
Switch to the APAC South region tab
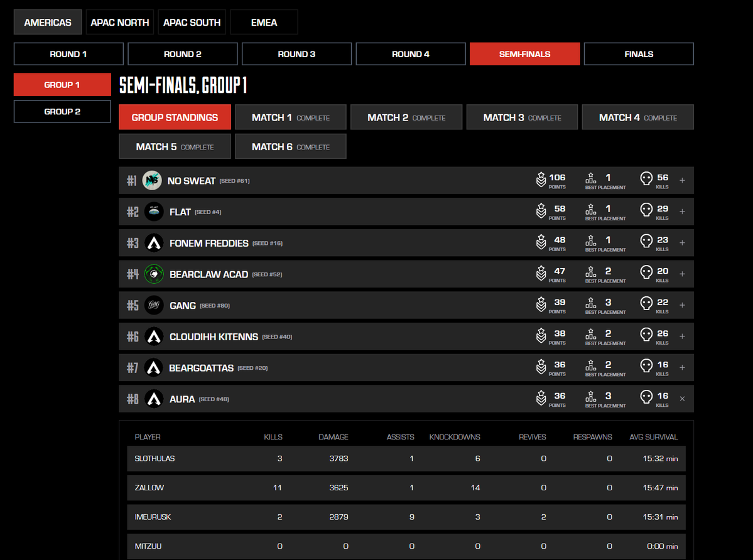[192, 22]
